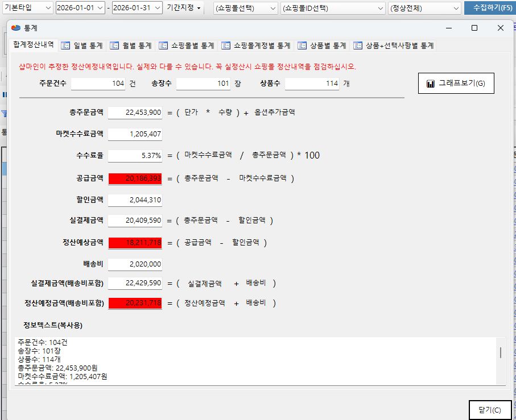Open the (쇼핑몰ID선택) dropdown
Screen dimensions: 516x420
click(x=380, y=8)
